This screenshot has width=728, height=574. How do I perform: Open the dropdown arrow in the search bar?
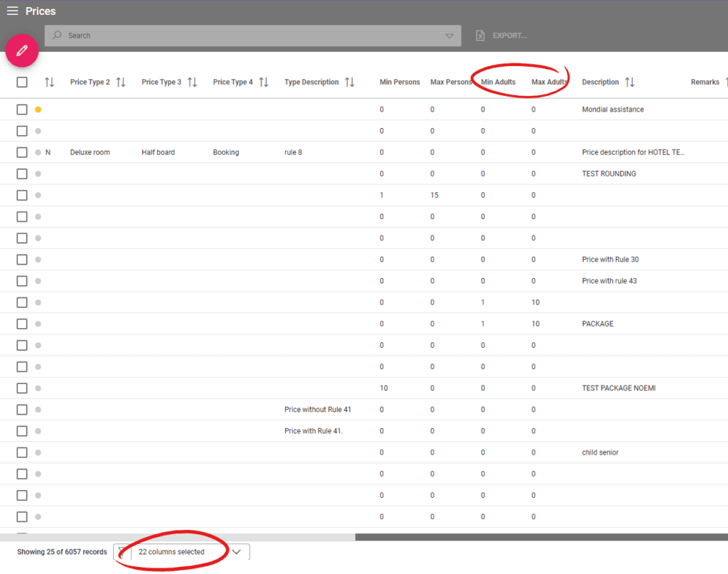click(449, 35)
